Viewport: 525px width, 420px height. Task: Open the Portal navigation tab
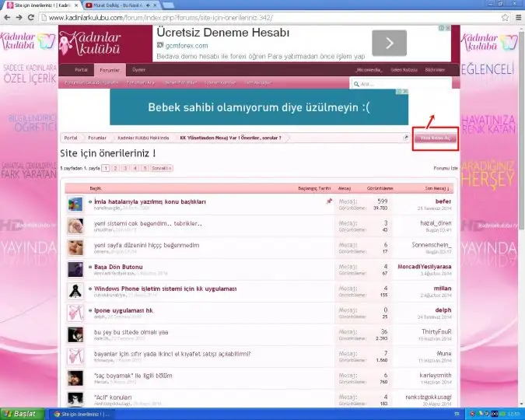click(81, 70)
